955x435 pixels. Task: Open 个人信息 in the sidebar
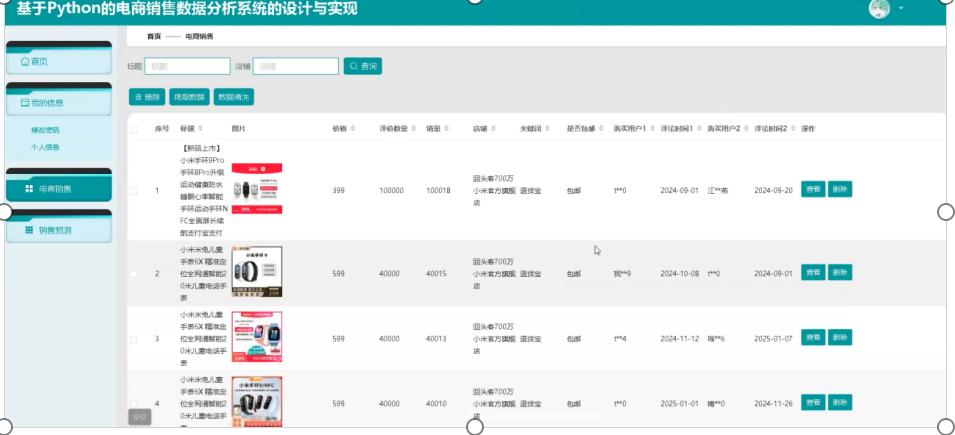coord(45,147)
